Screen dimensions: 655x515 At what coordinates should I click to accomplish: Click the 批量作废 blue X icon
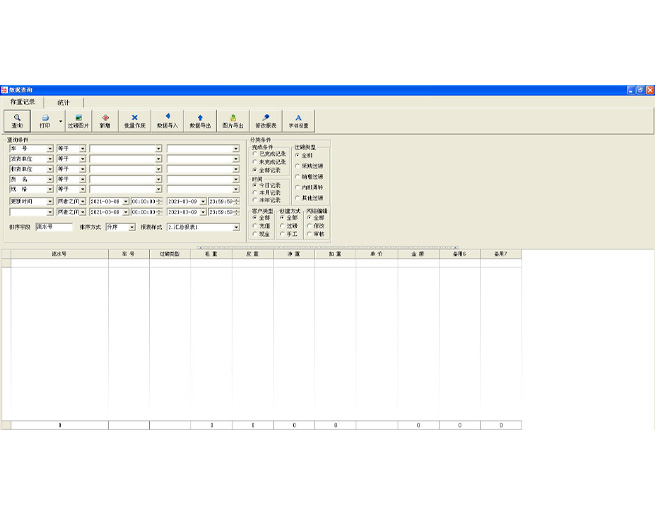tap(134, 120)
